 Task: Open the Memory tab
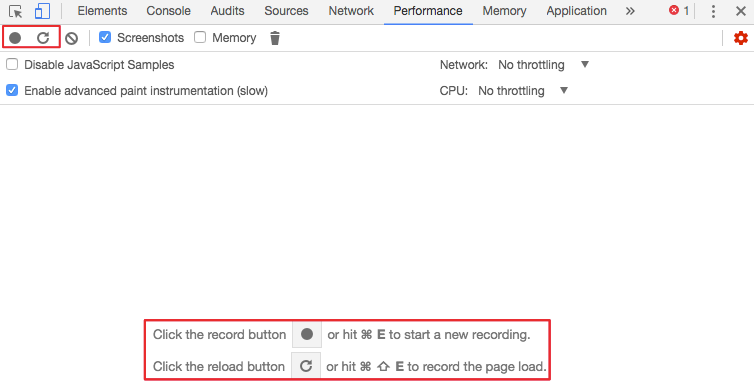click(x=504, y=11)
